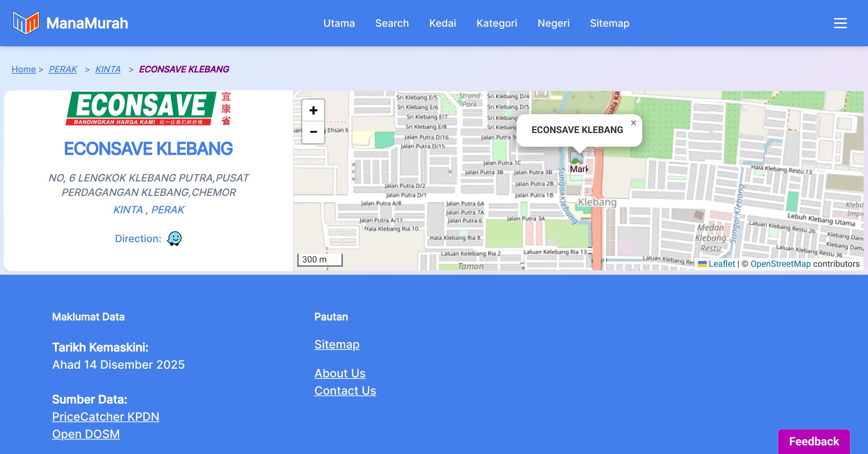Open the Contact Us footer link
Screen dimensions: 868x454
coord(345,390)
